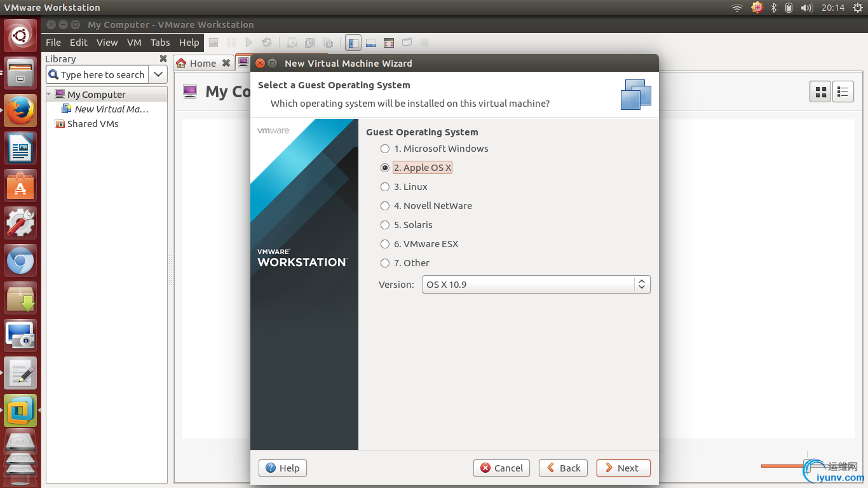Select the Microsoft Windows radio option
The width and height of the screenshot is (868, 488).
435,149
